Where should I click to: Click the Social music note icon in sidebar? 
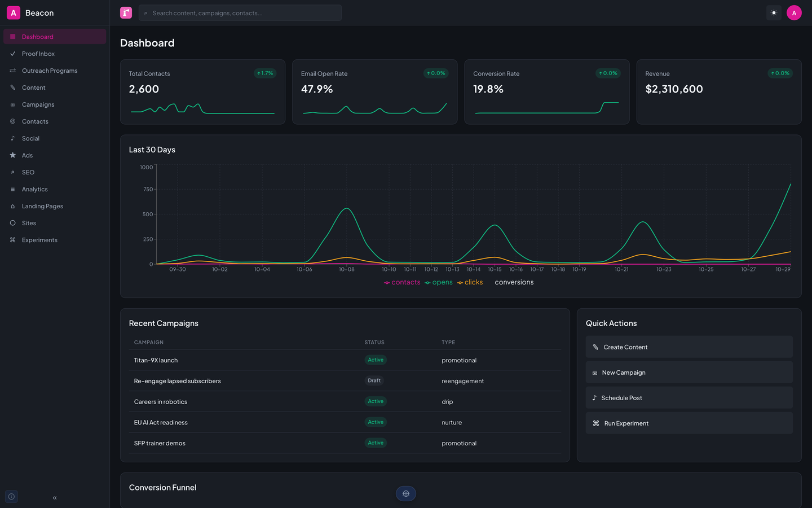point(12,138)
